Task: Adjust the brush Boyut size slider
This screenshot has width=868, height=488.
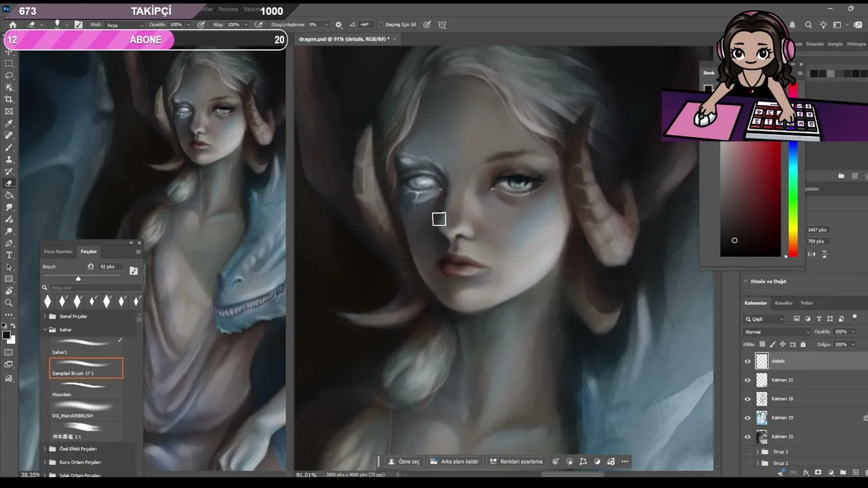Action: coord(78,279)
